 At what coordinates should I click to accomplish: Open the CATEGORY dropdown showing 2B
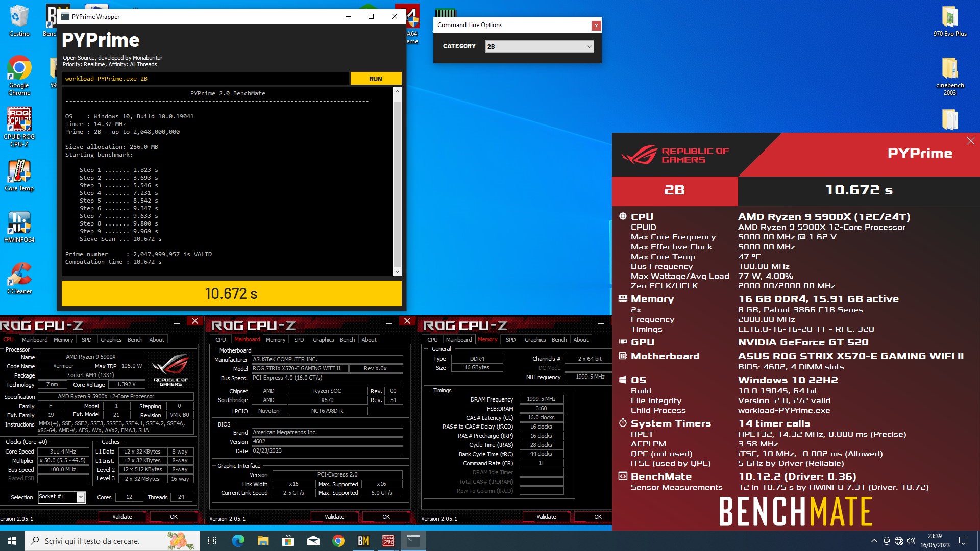click(540, 46)
